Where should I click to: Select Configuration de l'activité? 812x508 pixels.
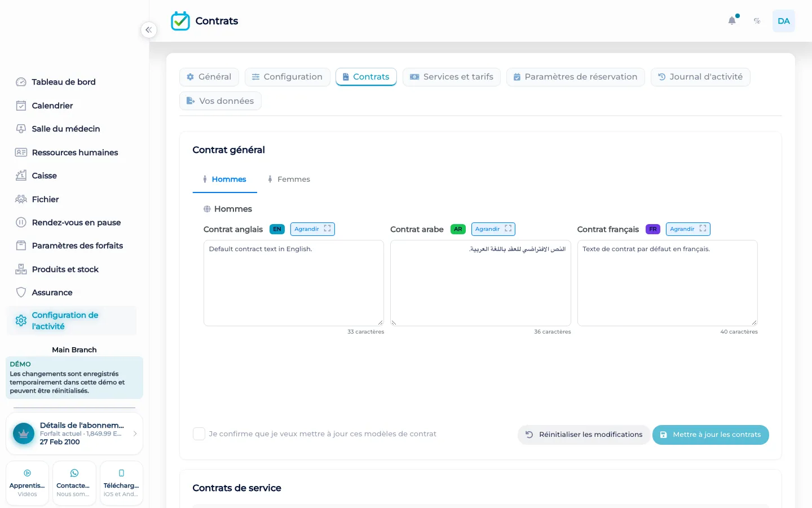pyautogui.click(x=72, y=321)
